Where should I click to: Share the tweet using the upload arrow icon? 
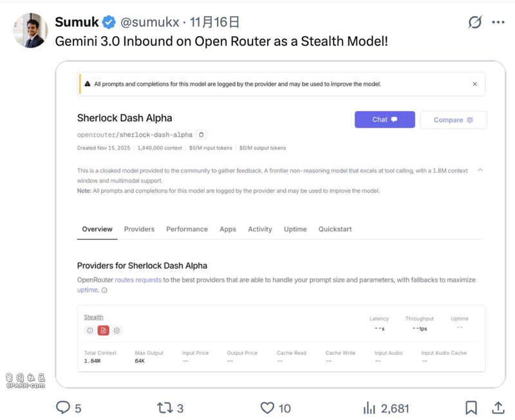498,408
